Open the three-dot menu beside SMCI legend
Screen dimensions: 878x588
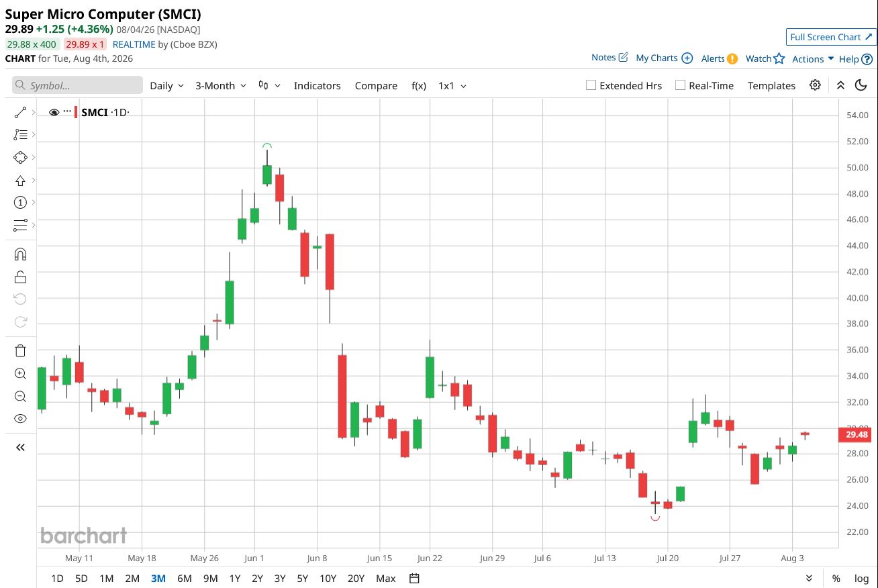pos(67,111)
